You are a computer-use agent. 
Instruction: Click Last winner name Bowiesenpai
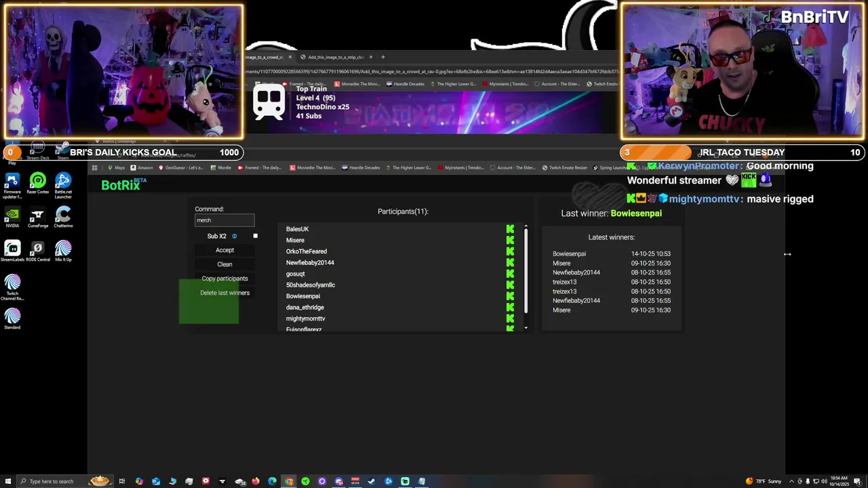coord(636,213)
